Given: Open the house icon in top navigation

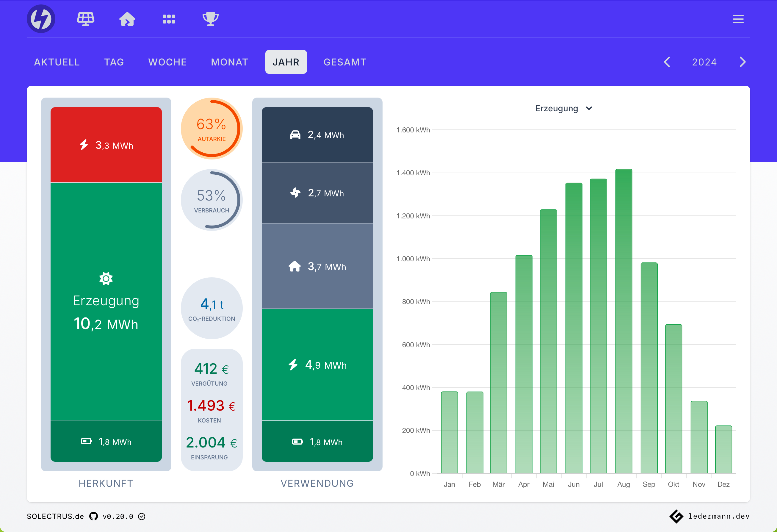Looking at the screenshot, I should click(127, 19).
